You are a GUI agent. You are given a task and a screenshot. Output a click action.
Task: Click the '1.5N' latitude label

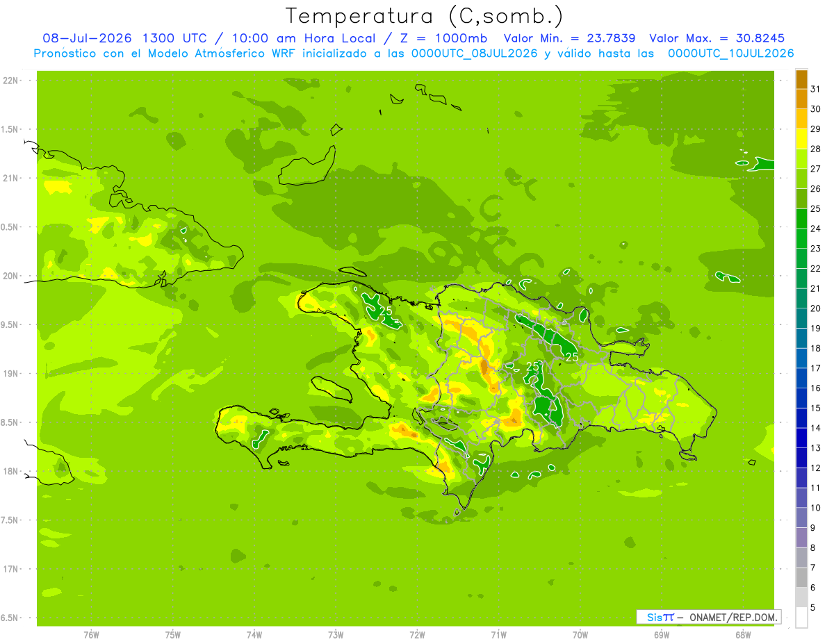coord(10,129)
